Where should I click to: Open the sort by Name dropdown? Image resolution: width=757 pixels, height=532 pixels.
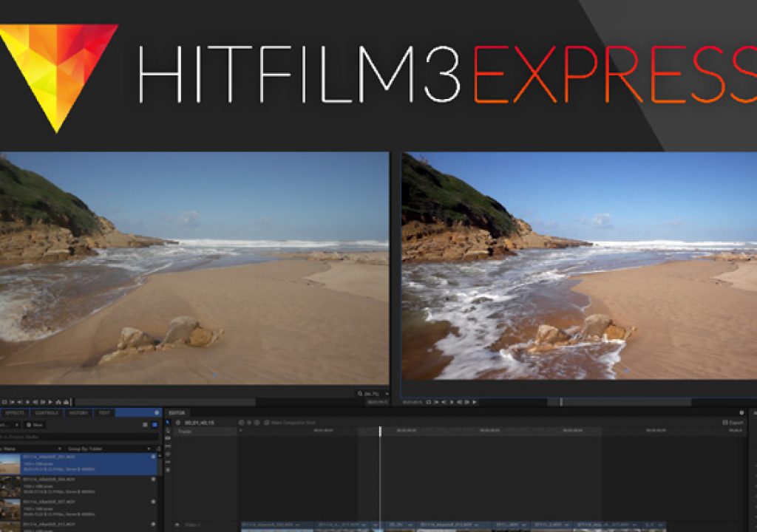coord(31,449)
